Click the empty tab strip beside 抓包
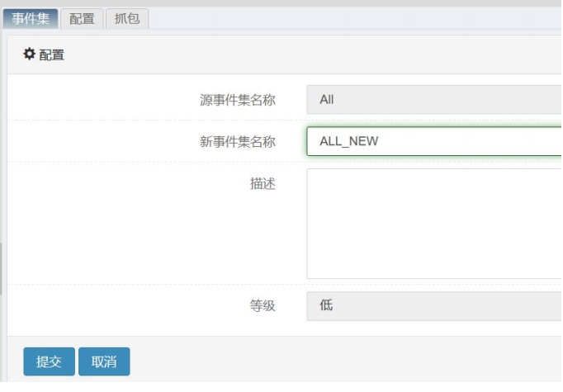563x392 pixels. [x=356, y=19]
